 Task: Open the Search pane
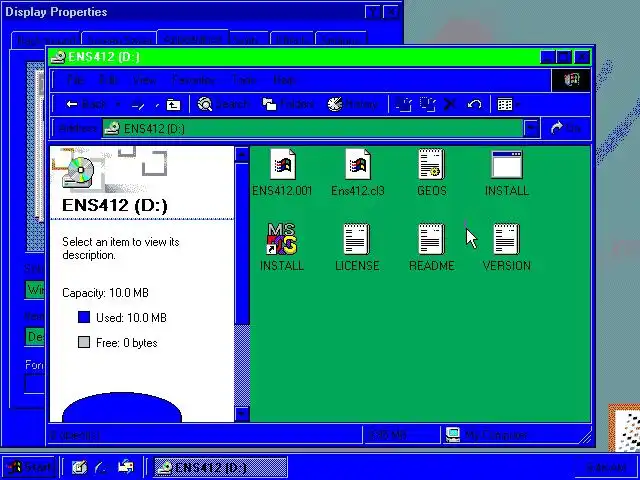tap(223, 104)
